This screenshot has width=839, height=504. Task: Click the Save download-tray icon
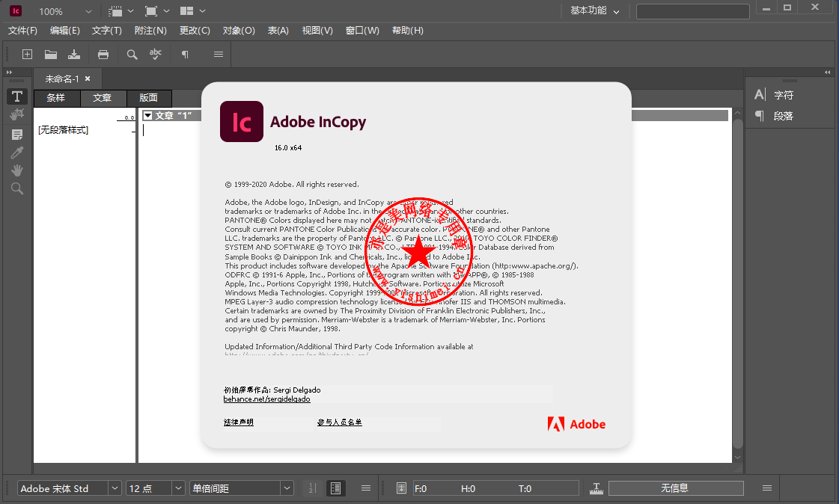[74, 54]
